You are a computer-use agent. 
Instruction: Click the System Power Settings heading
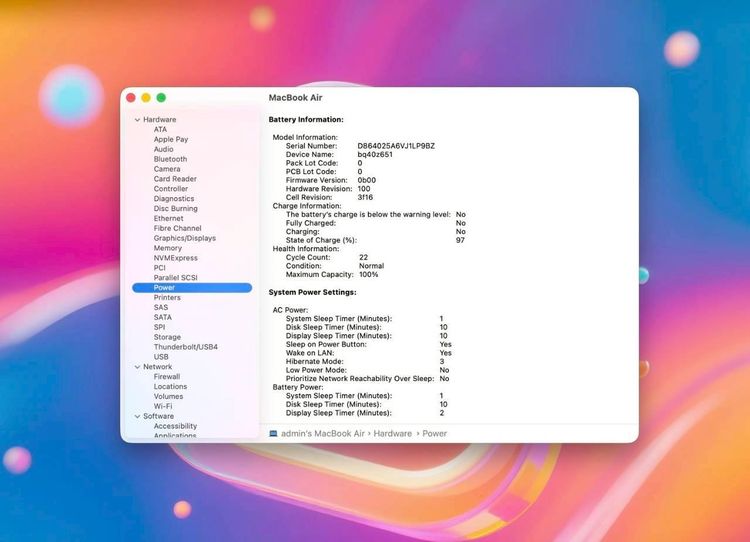pos(312,292)
